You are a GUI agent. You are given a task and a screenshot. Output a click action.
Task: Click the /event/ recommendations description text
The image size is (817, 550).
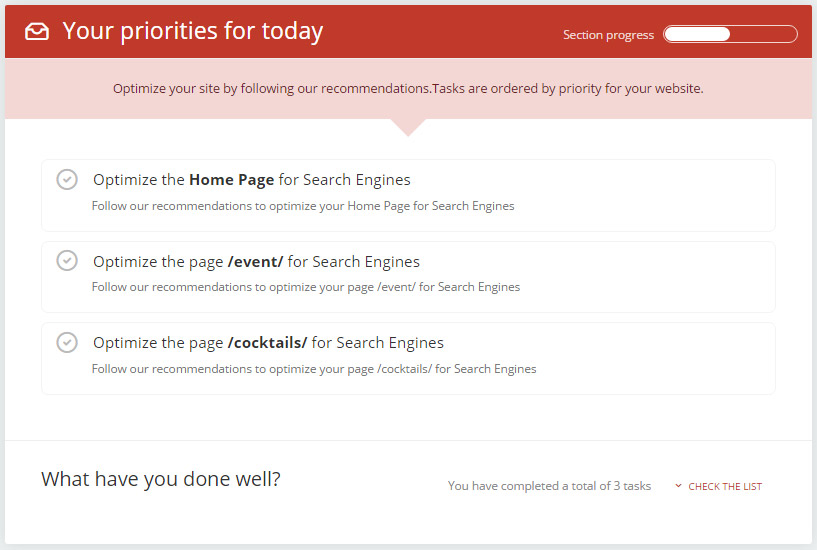(x=306, y=287)
